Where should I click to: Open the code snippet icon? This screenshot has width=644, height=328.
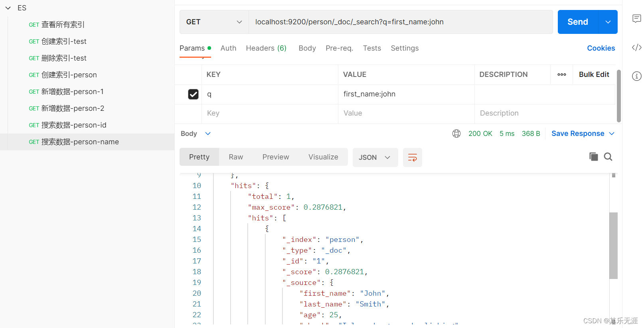coord(636,47)
